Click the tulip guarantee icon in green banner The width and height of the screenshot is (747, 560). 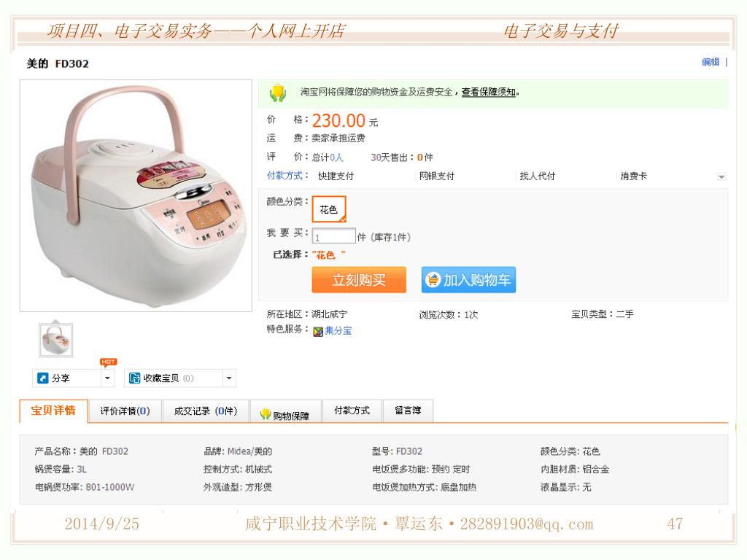click(278, 93)
